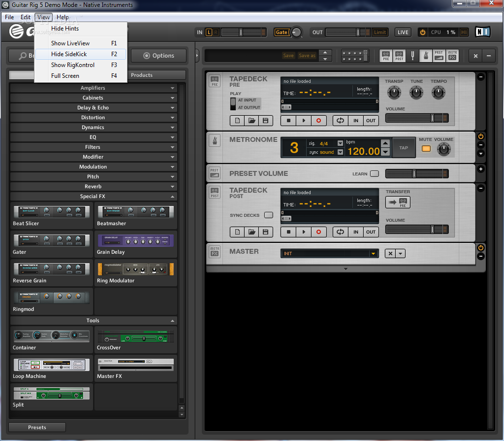Transfer Post recording to Pre deck

tap(398, 203)
